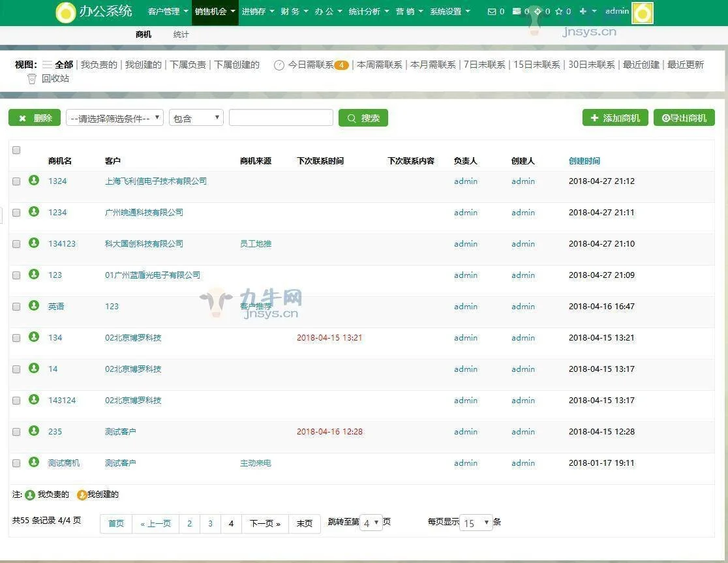Click the 办公系统 logo icon
This screenshot has width=728, height=563.
(65, 12)
